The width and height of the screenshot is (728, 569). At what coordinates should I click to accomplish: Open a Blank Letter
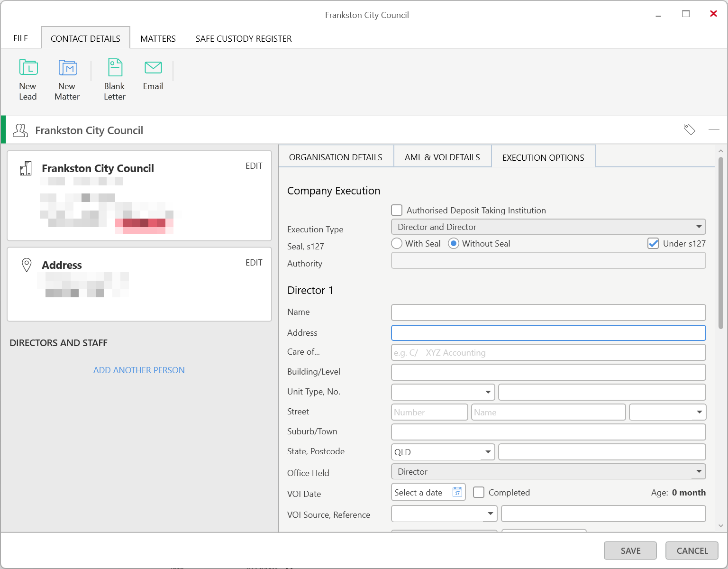115,68
